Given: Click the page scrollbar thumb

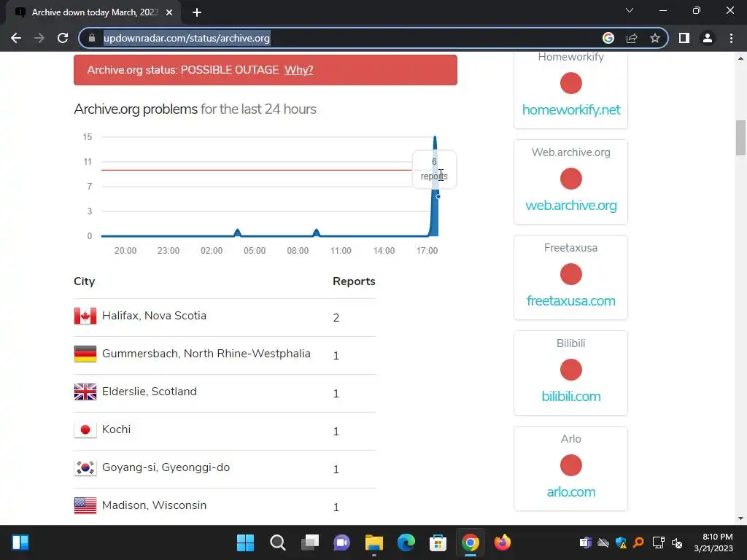Looking at the screenshot, I should tap(740, 138).
